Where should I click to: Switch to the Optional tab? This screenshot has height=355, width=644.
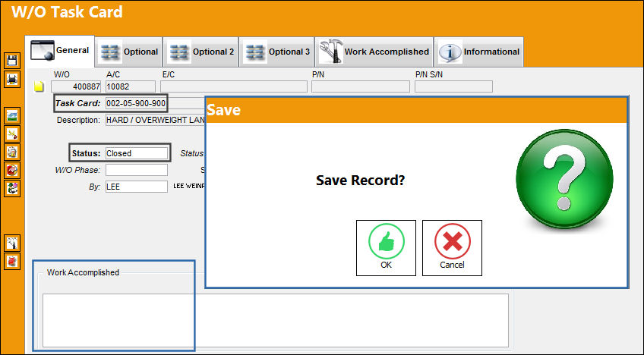(128, 52)
